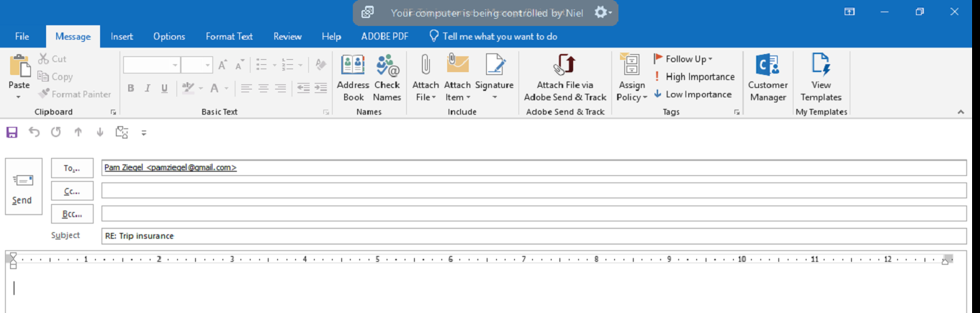Go to previous item arrow
Image resolution: width=980 pixels, height=313 pixels.
coord(78,132)
